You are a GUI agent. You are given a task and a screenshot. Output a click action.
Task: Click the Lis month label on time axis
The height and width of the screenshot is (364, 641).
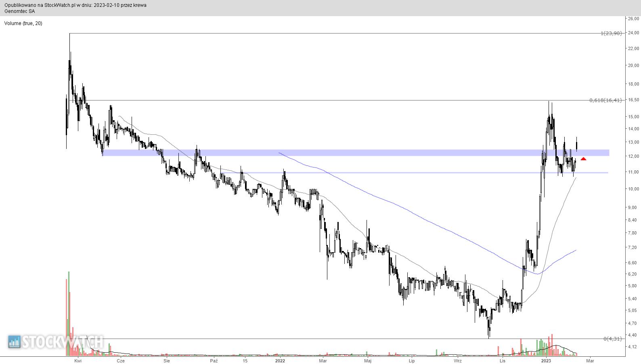502,361
